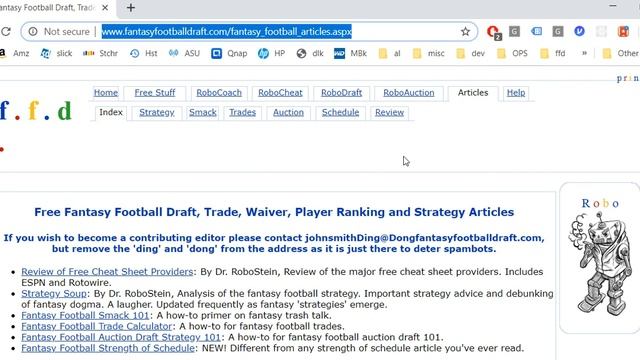Open a new browser tab
The image size is (640, 360).
pos(131,8)
